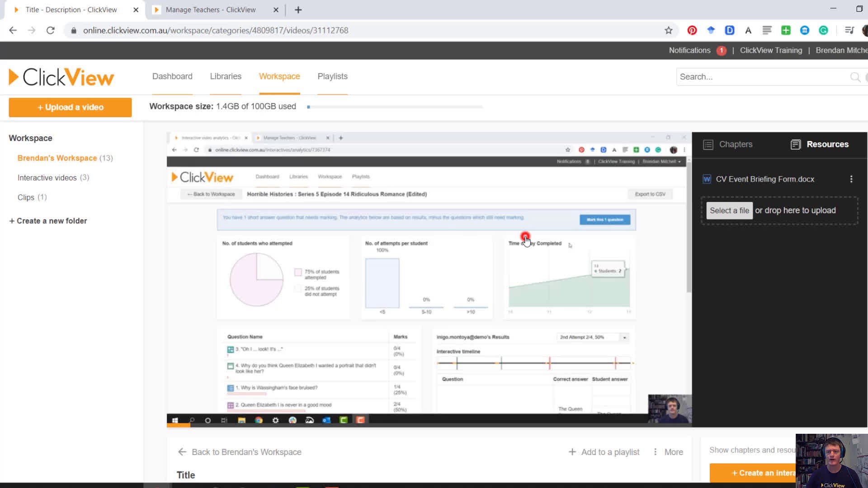The height and width of the screenshot is (488, 868).
Task: Open the Pinterest browser extension
Action: pos(692,30)
